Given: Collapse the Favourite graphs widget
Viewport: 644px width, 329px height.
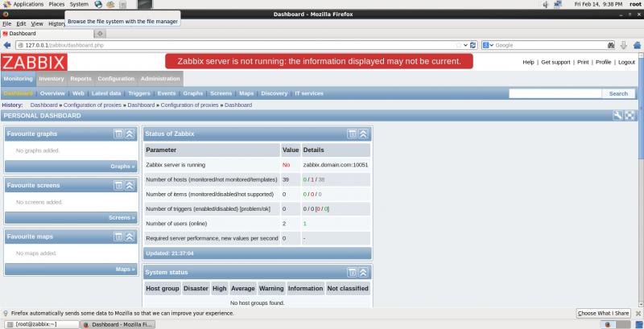Looking at the screenshot, I should (x=130, y=134).
